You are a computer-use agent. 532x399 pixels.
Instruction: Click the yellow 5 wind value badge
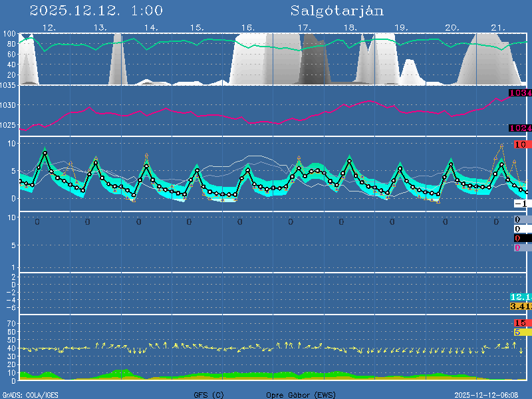point(521,332)
